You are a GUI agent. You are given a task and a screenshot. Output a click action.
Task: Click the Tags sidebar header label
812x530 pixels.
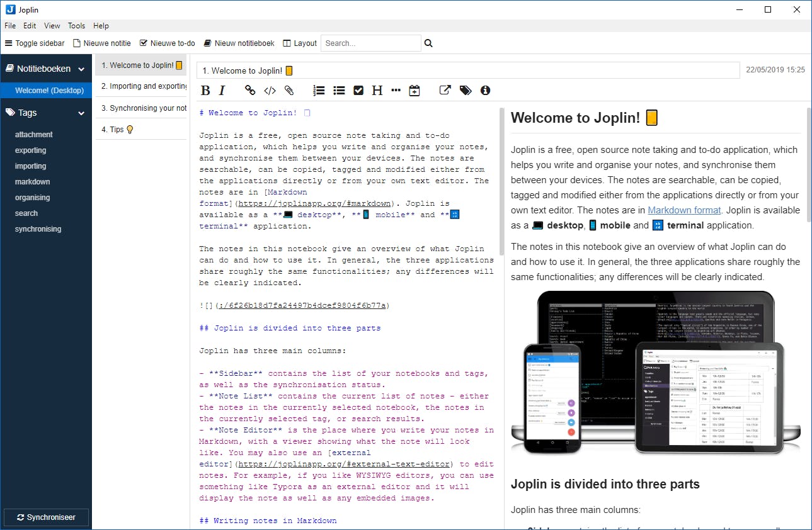(x=28, y=113)
